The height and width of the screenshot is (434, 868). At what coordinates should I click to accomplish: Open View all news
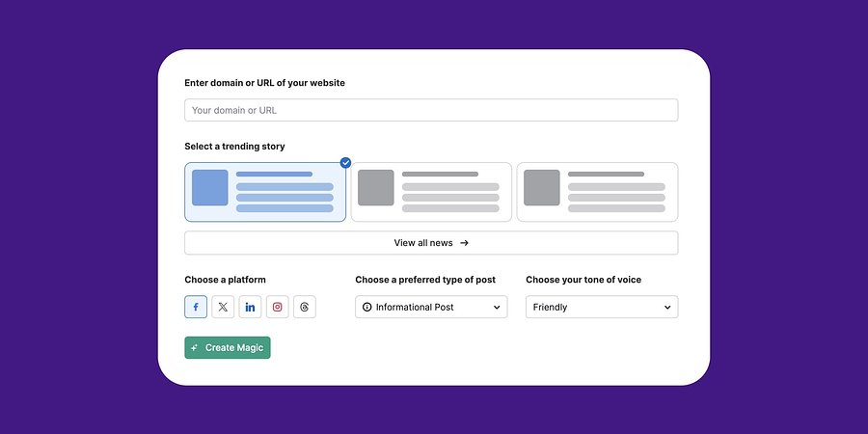tap(431, 243)
